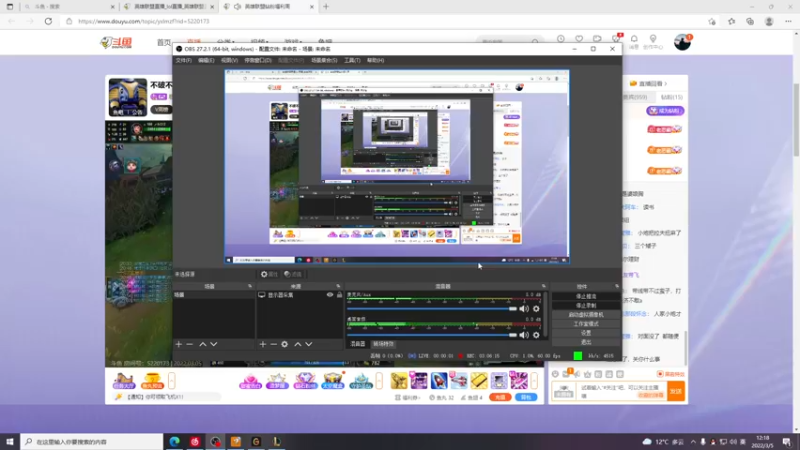Adjust the desktop audio volume slider

432,335
